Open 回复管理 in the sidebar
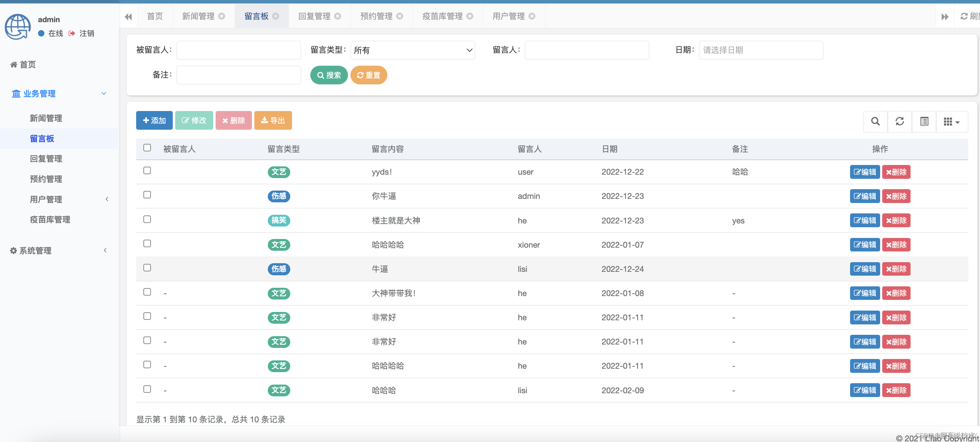The height and width of the screenshot is (442, 980). [46, 159]
